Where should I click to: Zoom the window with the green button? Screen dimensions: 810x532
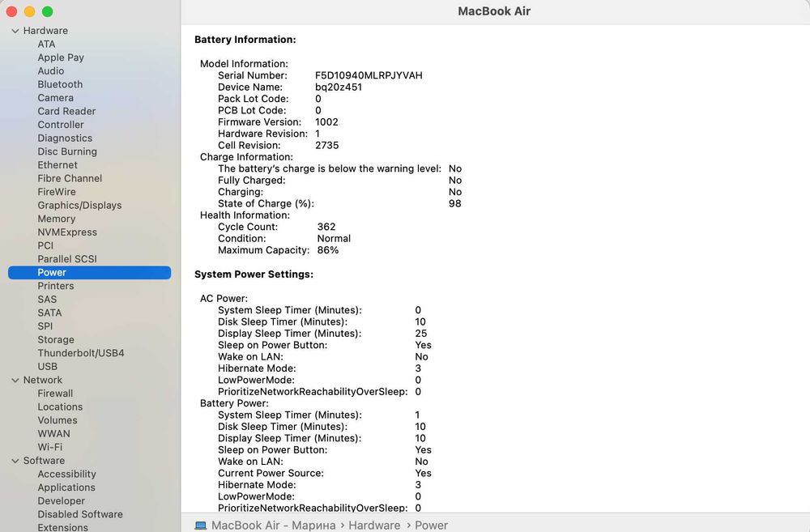[47, 12]
